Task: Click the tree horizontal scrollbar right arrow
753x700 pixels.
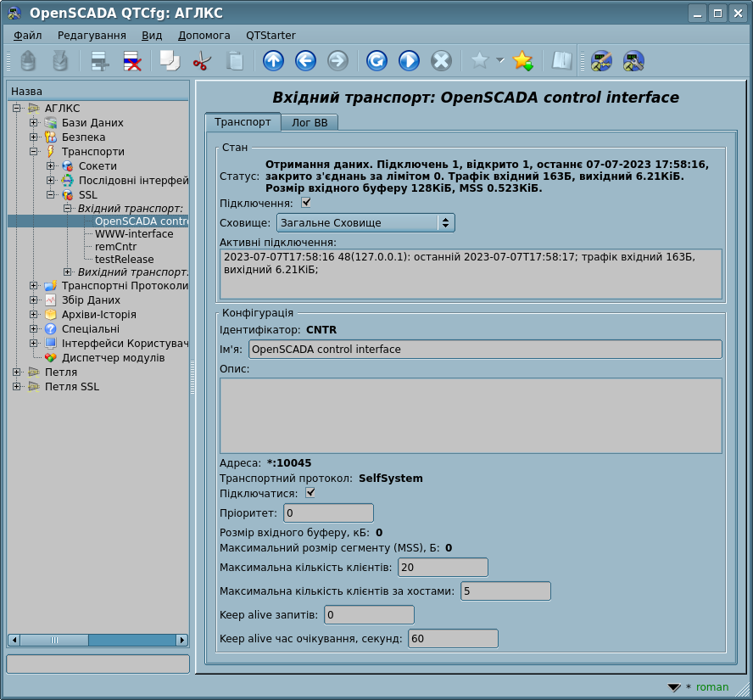Action: click(x=182, y=640)
